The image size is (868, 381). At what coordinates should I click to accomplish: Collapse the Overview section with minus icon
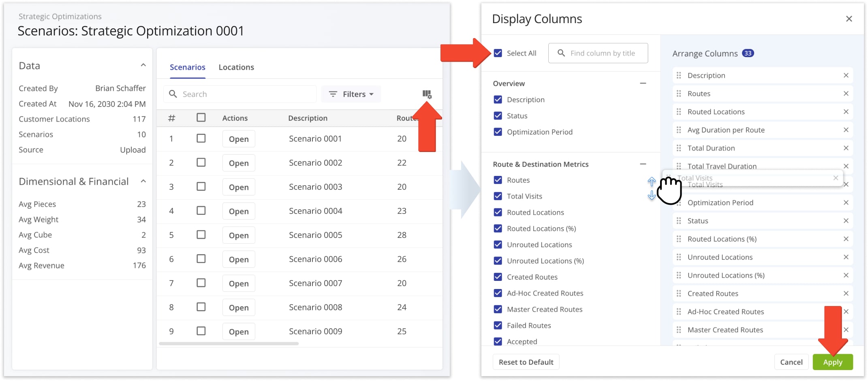[643, 83]
